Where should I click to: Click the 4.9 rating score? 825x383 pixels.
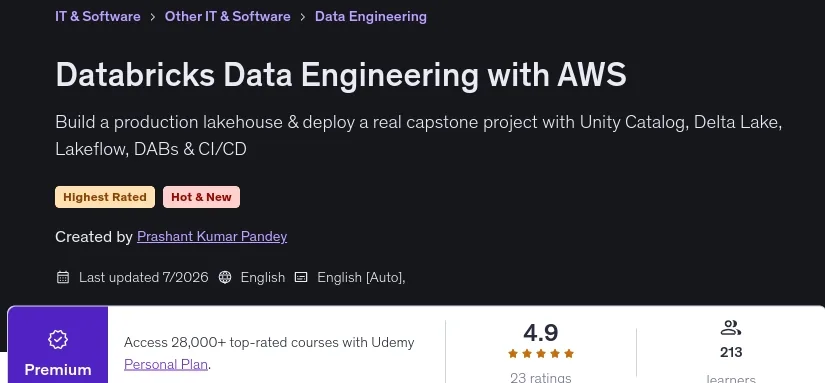click(x=541, y=332)
